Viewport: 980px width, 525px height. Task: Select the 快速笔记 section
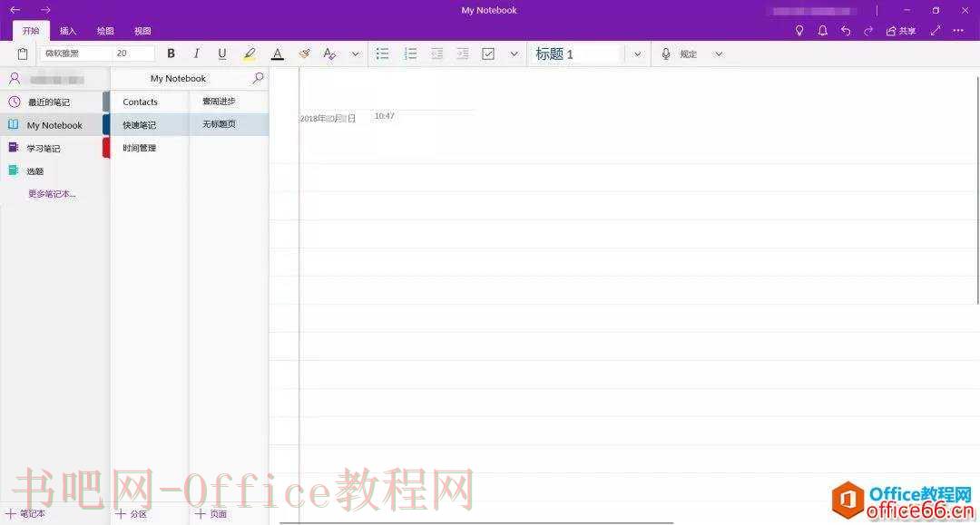150,125
